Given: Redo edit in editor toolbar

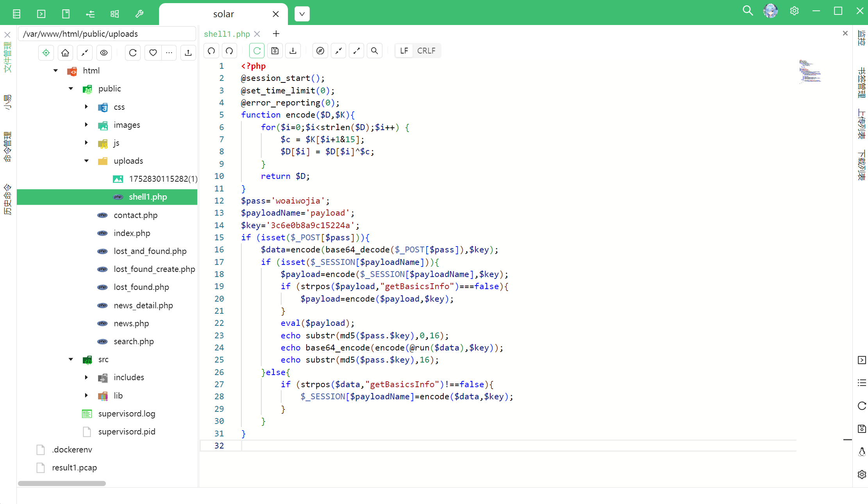Looking at the screenshot, I should pos(229,51).
